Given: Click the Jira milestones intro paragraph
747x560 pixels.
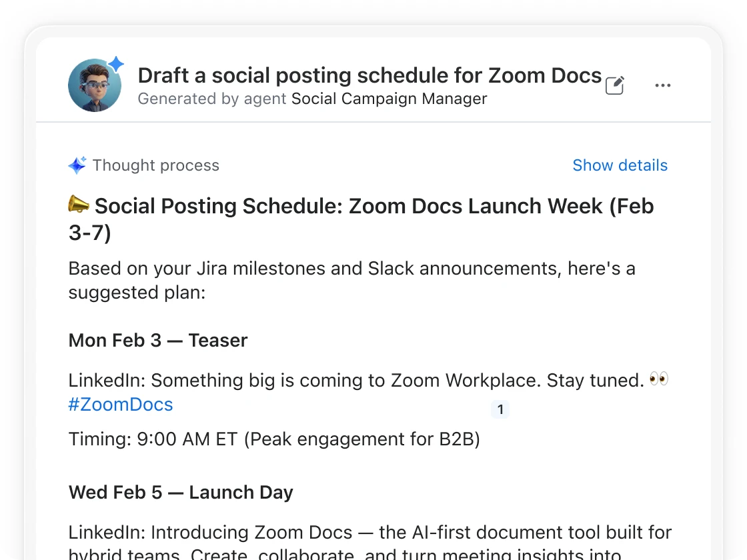Looking at the screenshot, I should pos(352,281).
